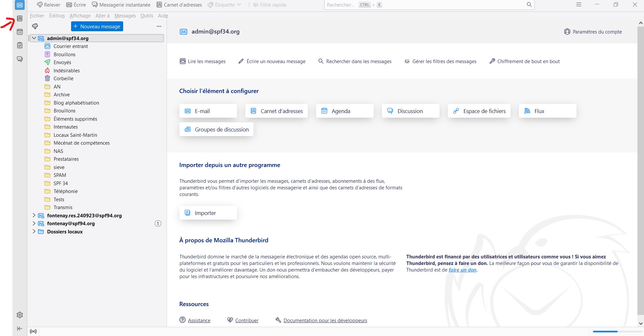Collapse the spaces toolbar

click(x=20, y=328)
